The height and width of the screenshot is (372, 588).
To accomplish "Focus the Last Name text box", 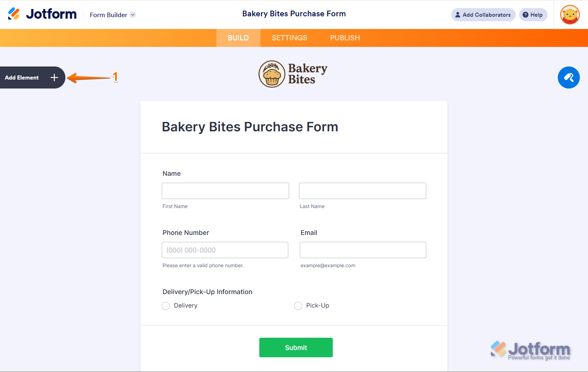I will [x=363, y=191].
